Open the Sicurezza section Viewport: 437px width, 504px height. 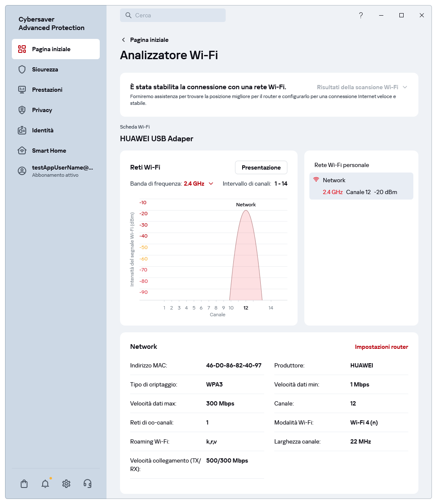44,69
